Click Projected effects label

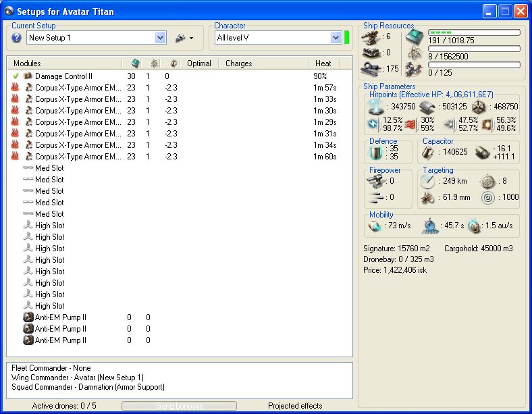295,406
